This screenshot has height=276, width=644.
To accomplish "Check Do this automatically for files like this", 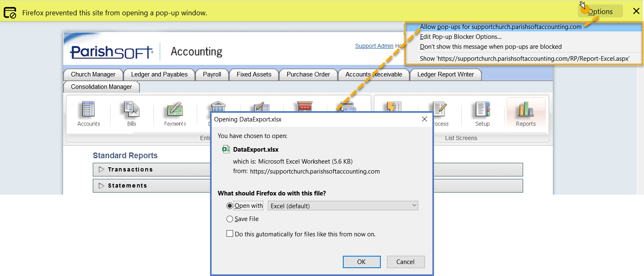I will [x=230, y=234].
